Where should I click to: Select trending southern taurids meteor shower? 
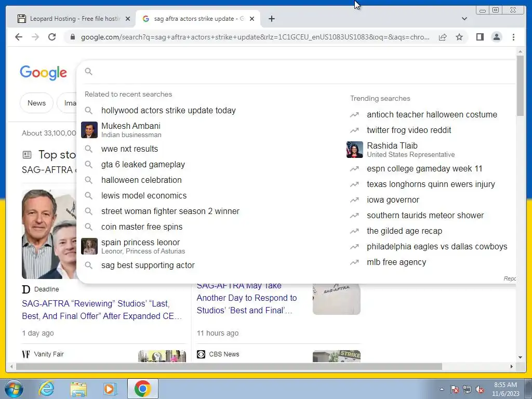click(425, 216)
